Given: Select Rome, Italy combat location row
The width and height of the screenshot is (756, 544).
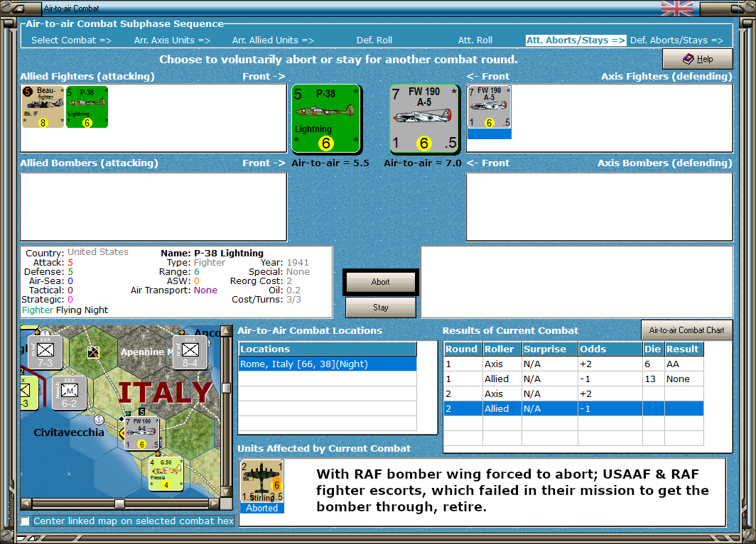Looking at the screenshot, I should [328, 364].
